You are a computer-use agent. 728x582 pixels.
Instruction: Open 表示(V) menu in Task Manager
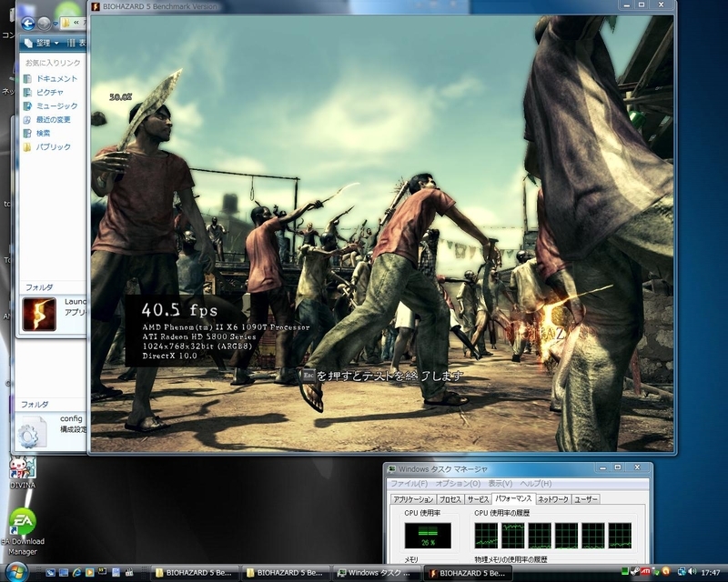(x=500, y=484)
